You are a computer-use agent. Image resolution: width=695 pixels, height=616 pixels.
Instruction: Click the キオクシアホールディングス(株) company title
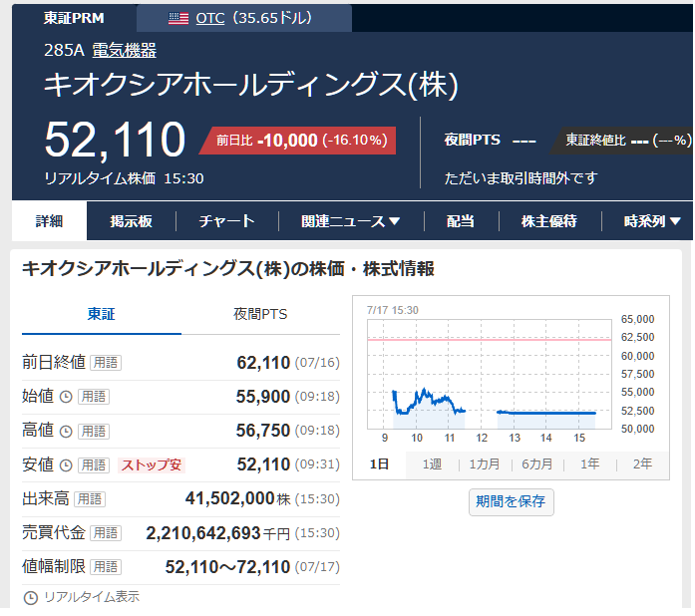click(251, 86)
